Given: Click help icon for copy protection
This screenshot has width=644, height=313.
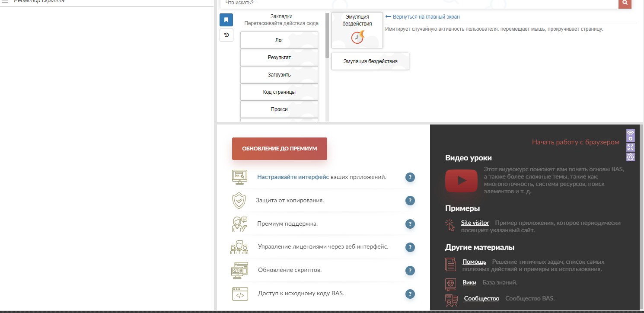Looking at the screenshot, I should 410,201.
